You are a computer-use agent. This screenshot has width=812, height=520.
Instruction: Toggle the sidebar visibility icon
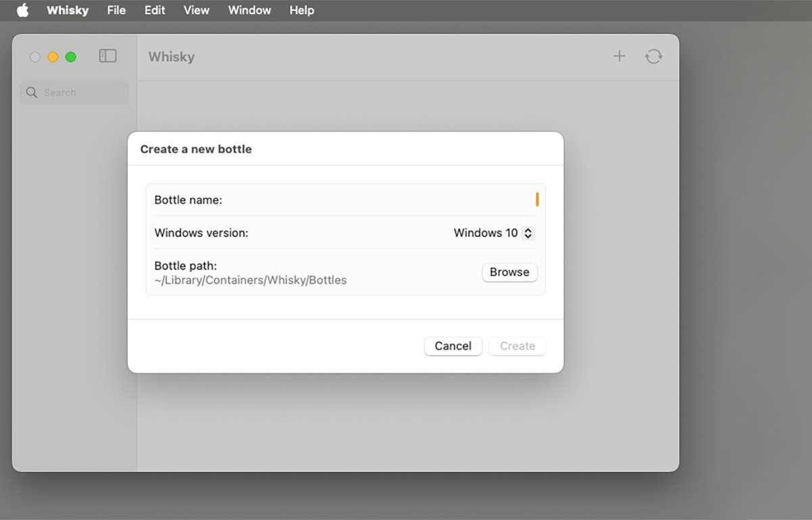(x=108, y=56)
